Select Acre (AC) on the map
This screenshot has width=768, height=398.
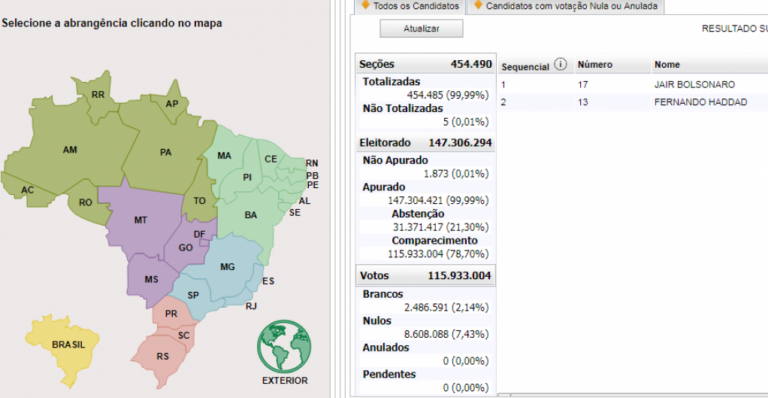[x=27, y=190]
